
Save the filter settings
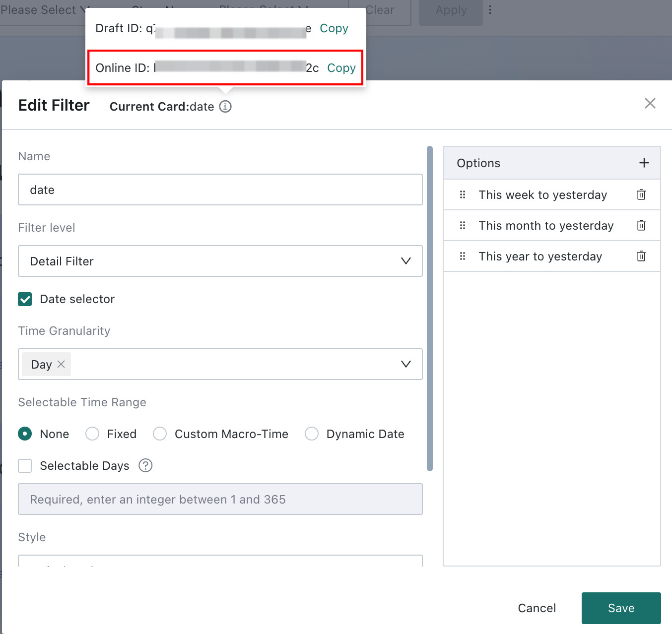pos(621,608)
